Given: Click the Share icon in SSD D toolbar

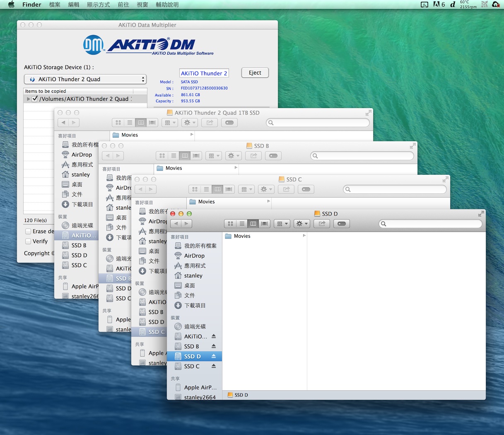Looking at the screenshot, I should (x=322, y=224).
